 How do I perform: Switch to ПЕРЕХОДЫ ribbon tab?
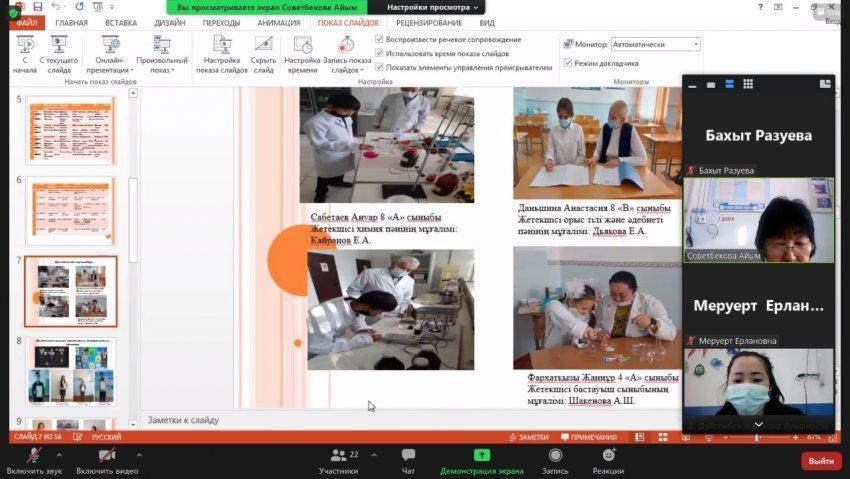(221, 23)
